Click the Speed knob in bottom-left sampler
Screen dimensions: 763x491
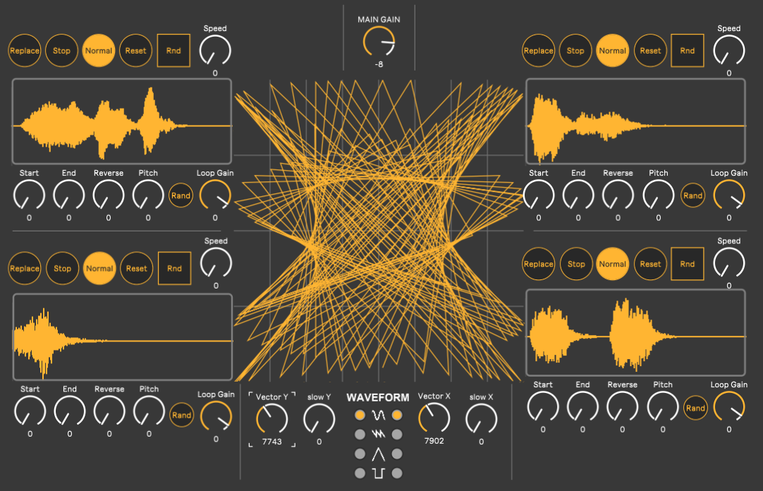216,263
